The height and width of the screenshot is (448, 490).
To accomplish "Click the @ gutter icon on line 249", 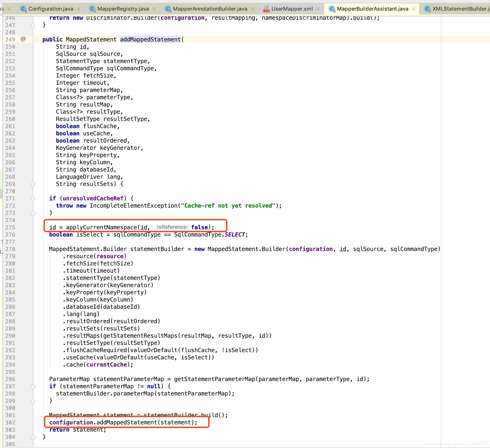I will [23, 39].
